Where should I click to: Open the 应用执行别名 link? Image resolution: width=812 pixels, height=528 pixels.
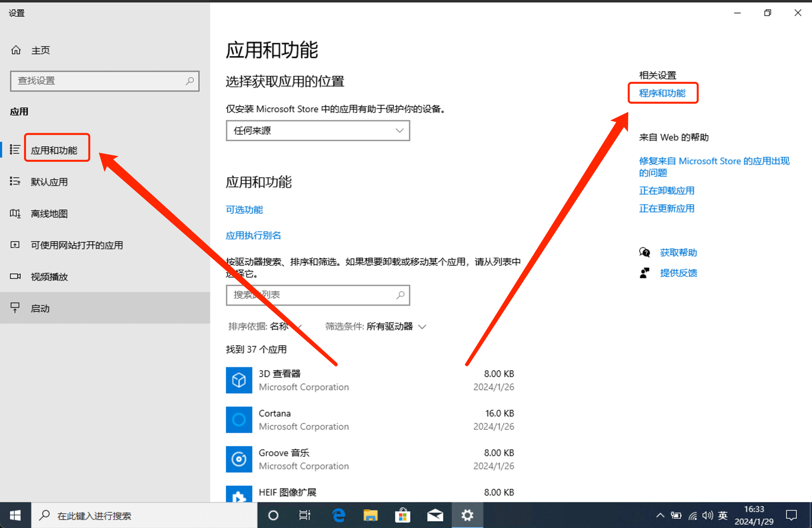(253, 235)
